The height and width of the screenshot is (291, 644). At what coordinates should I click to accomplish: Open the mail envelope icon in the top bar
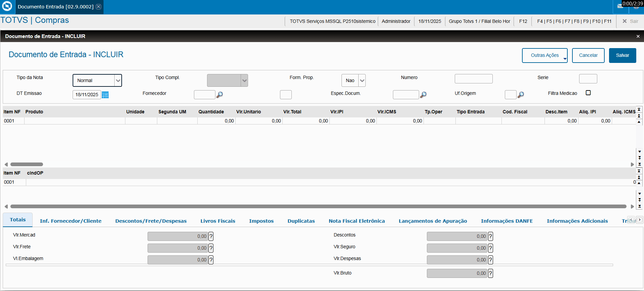click(x=620, y=6)
